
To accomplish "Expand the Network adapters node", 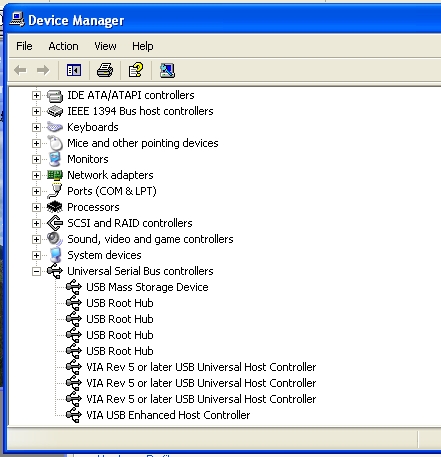I will click(36, 176).
